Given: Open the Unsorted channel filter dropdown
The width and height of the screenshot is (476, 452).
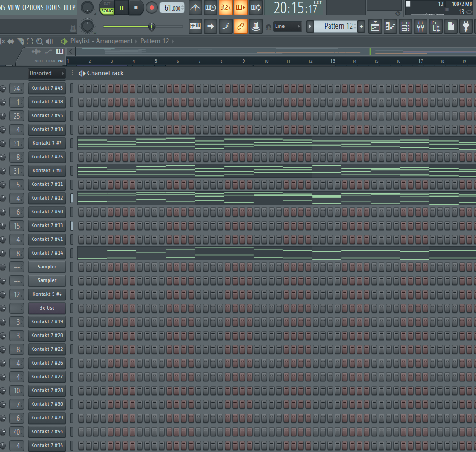Looking at the screenshot, I should point(47,73).
